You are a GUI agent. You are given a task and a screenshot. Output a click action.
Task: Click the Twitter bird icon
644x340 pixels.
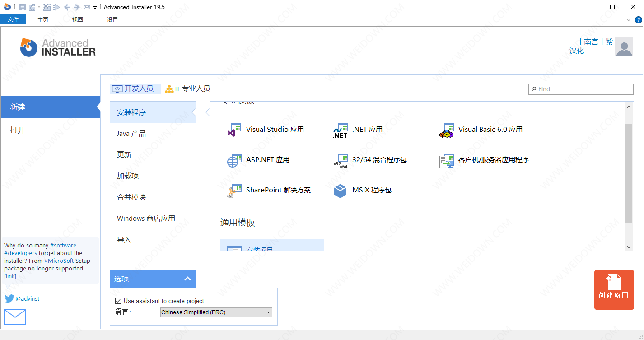(9, 298)
